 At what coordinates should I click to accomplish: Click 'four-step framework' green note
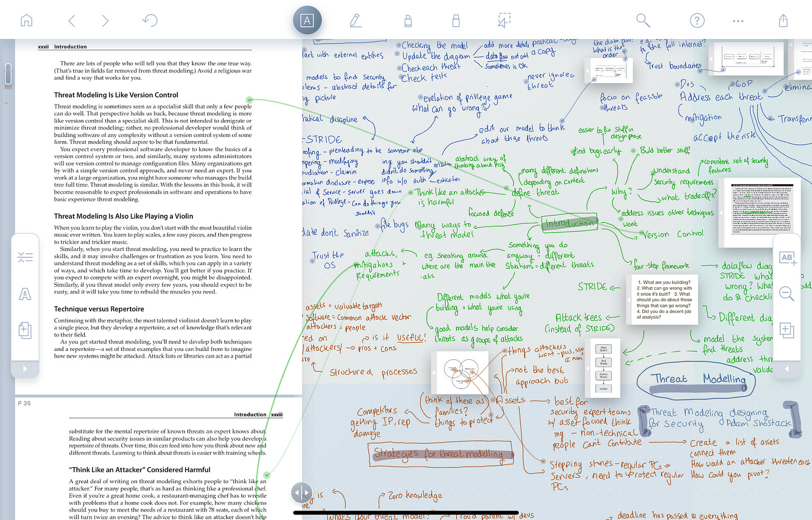point(661,266)
